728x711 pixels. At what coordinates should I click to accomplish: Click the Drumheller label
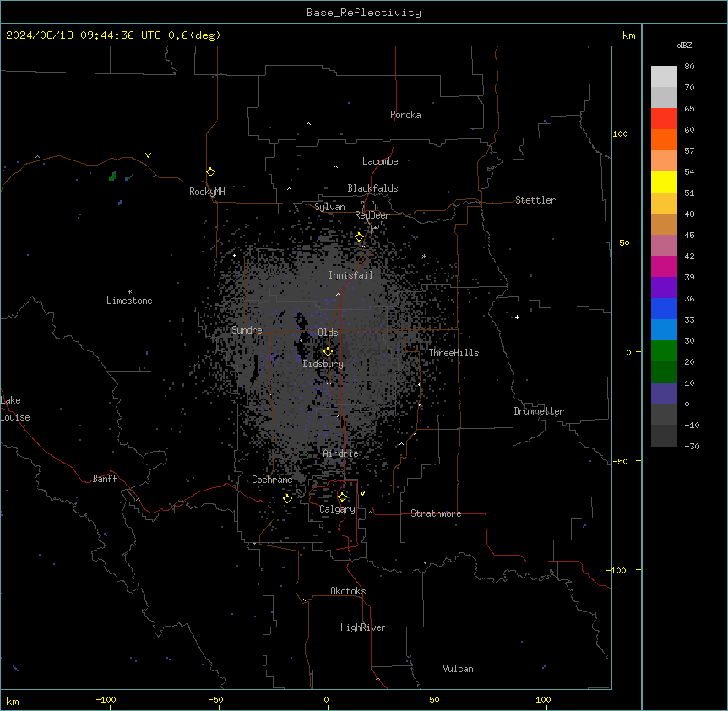point(539,411)
